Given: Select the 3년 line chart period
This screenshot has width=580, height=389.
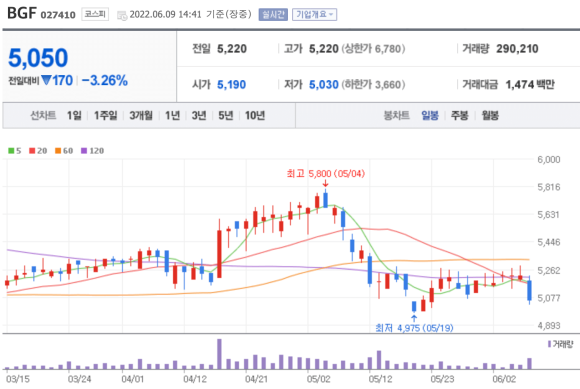Looking at the screenshot, I should point(199,115).
